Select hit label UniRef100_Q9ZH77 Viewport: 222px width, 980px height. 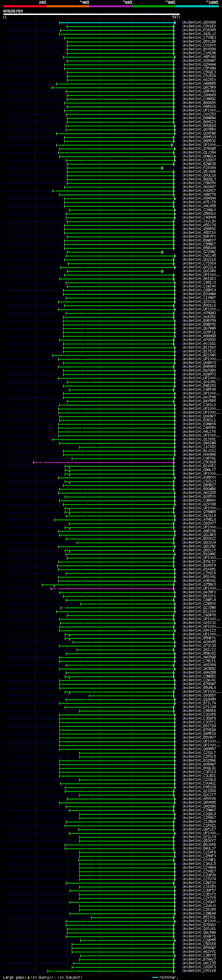tap(199, 524)
